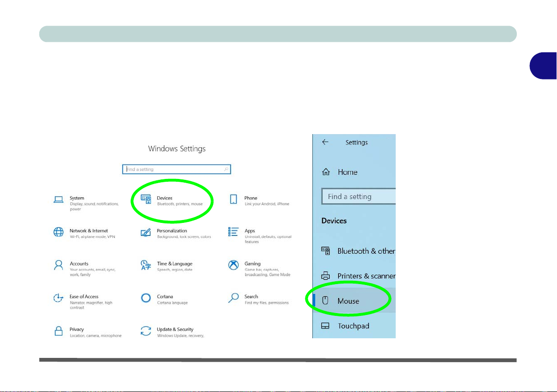Open Network & Internet globe icon

[58, 232]
